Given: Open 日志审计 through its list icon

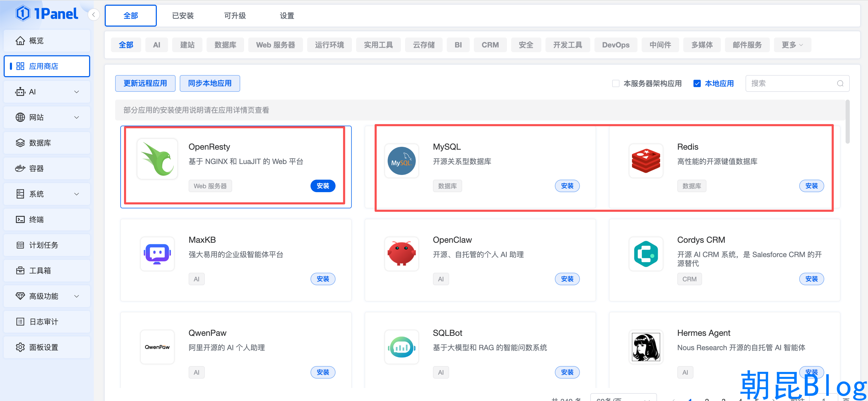Looking at the screenshot, I should pos(20,322).
